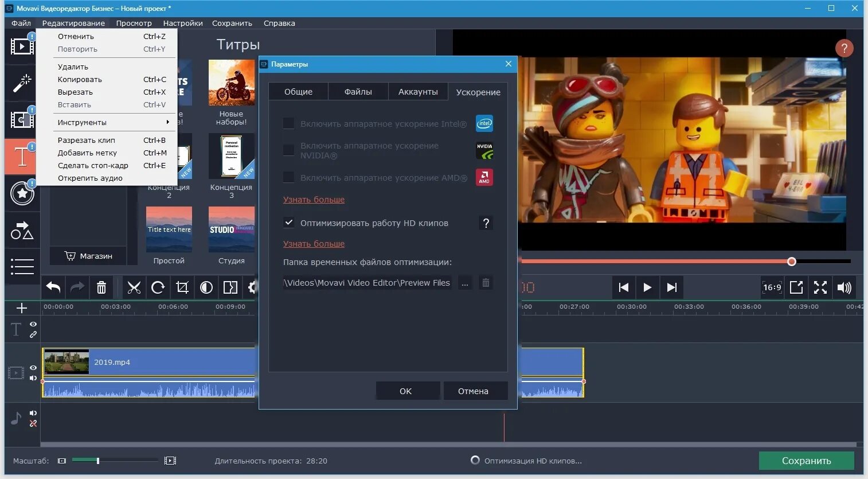Play the preview video

coord(647,287)
